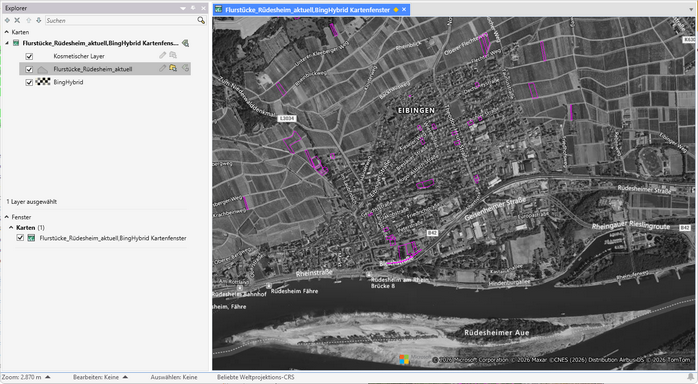Click the Rüdesheimer Aue map label
The height and width of the screenshot is (384, 698).
tap(496, 332)
